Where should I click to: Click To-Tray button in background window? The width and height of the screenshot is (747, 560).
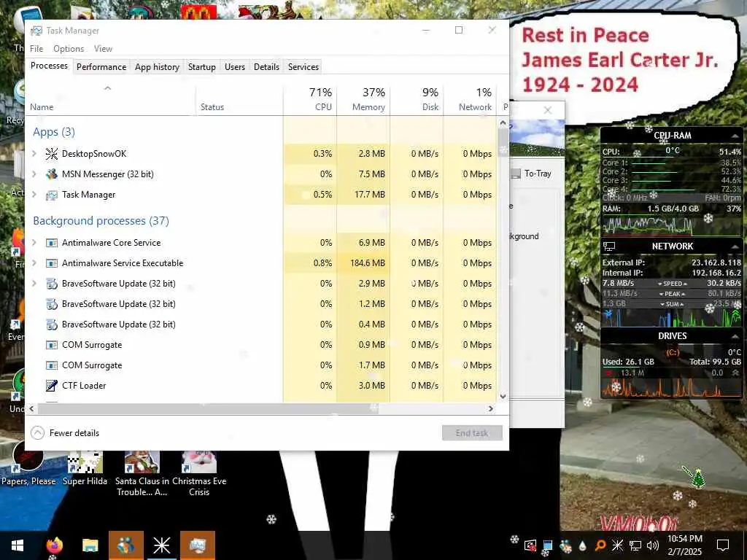click(532, 174)
